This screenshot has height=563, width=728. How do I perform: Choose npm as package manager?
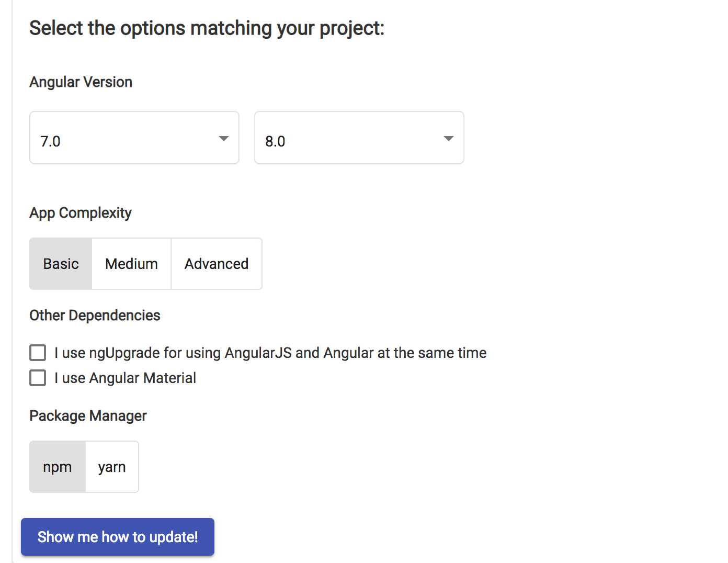click(x=57, y=466)
